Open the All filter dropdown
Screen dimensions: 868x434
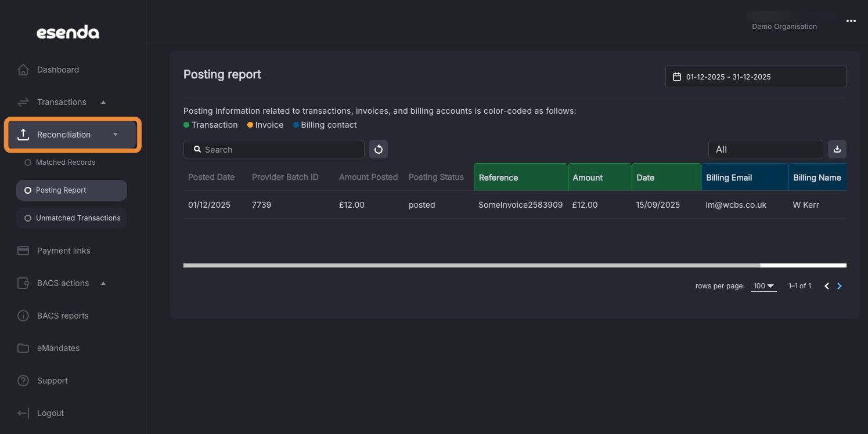click(766, 149)
